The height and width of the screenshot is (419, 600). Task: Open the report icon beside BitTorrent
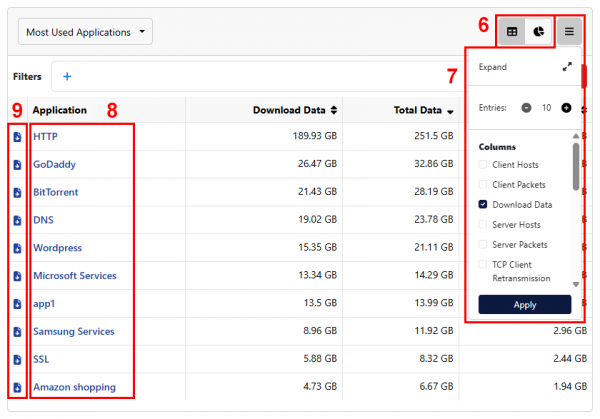17,192
